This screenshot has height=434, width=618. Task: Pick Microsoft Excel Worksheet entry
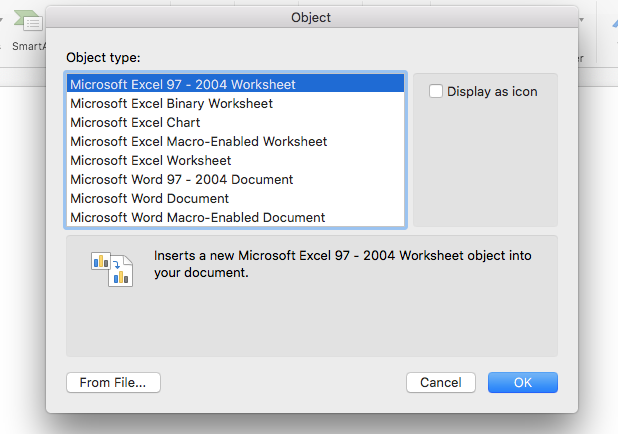coord(235,160)
